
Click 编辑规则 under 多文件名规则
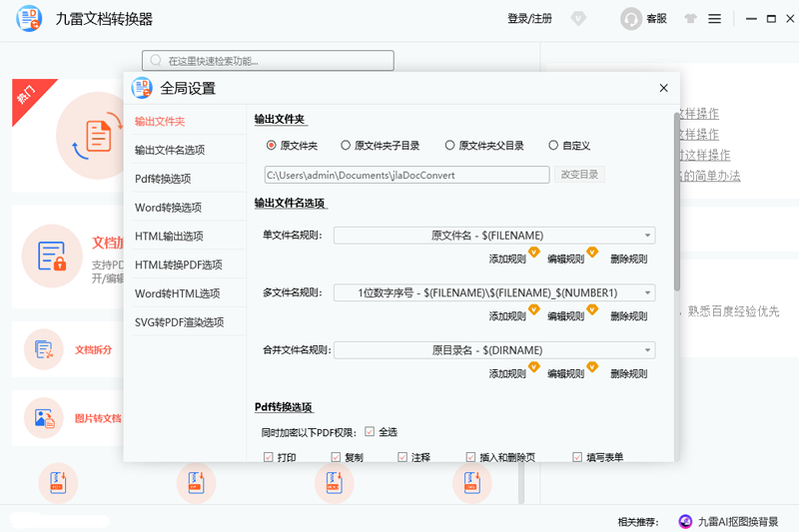565,316
